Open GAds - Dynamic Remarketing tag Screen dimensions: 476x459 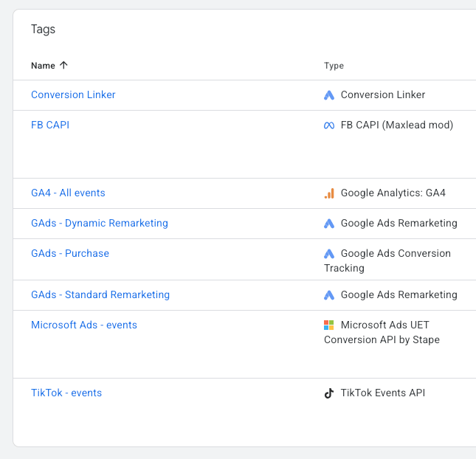[x=100, y=223]
